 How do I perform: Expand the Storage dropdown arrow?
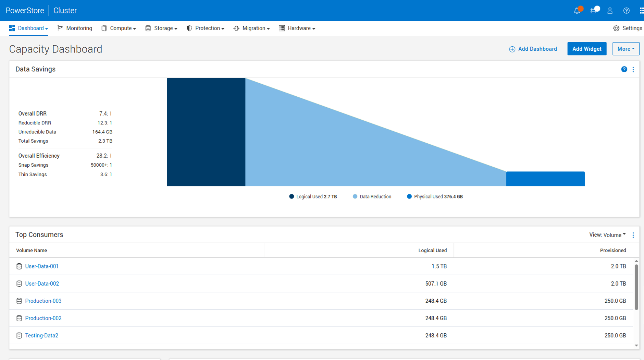click(x=176, y=29)
